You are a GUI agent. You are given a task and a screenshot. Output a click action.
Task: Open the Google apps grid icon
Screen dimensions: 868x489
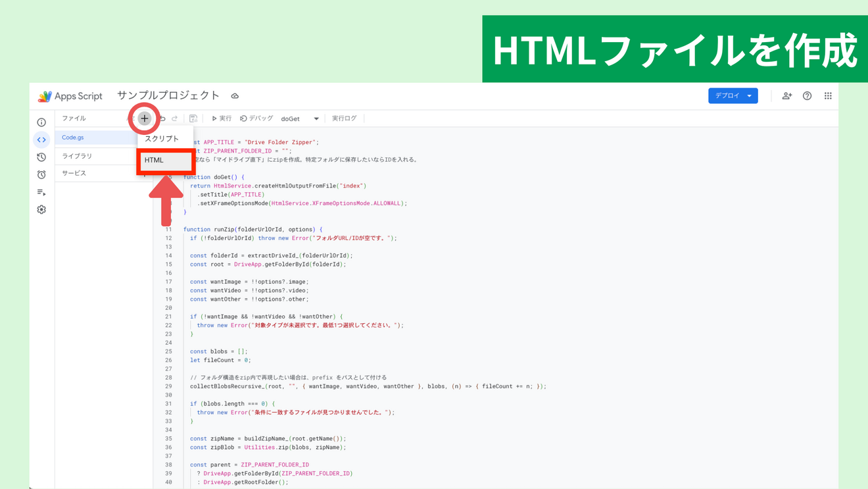828,96
